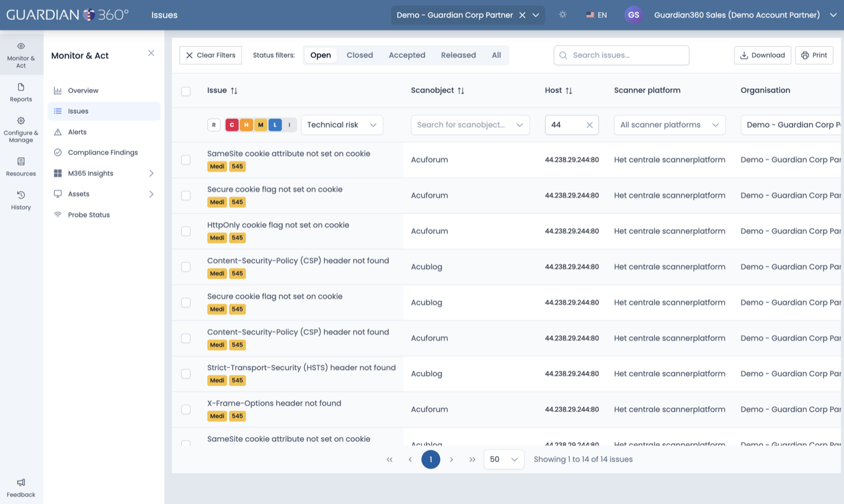Sort by Scanobject column arrows
The width and height of the screenshot is (844, 504).
tap(461, 90)
